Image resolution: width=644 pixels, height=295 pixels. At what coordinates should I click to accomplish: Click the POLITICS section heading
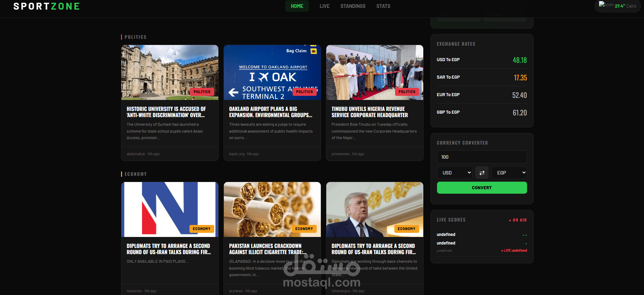[x=135, y=37]
